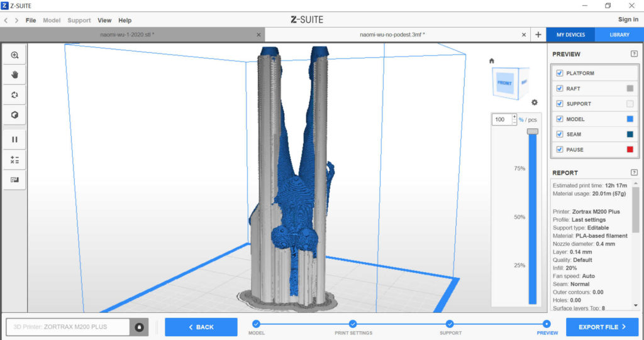Open the view cube perspective tool
Viewport: 644px width, 340px height.
[x=15, y=115]
